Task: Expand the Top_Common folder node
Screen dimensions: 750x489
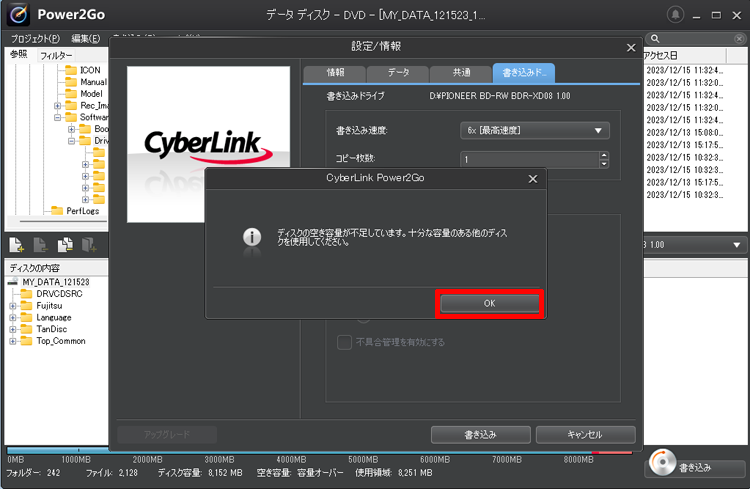Action: click(14, 341)
